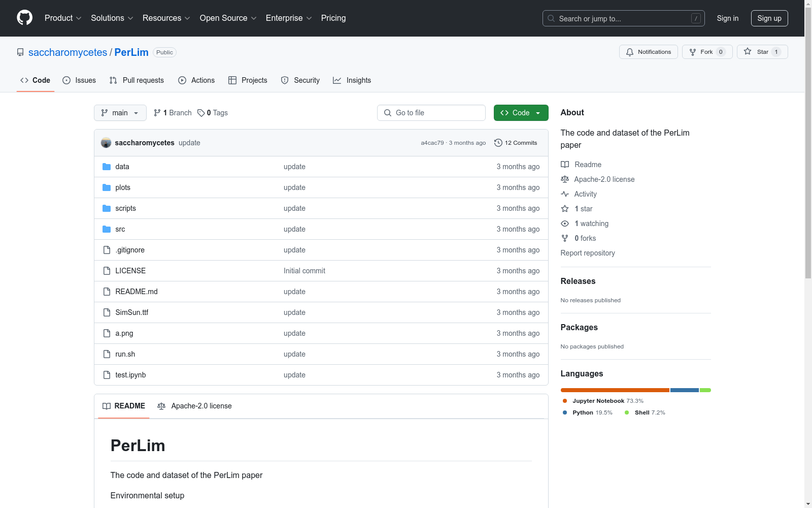The image size is (812, 508).
Task: Open the Report repository link
Action: pos(588,253)
